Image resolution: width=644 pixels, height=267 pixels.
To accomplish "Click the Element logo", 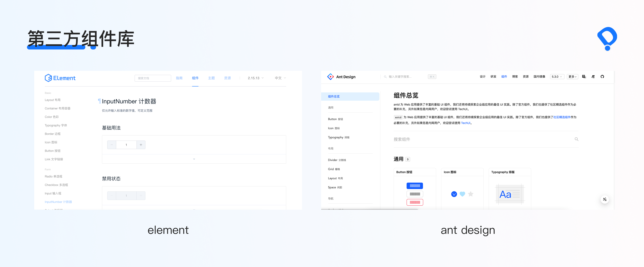I will point(60,78).
